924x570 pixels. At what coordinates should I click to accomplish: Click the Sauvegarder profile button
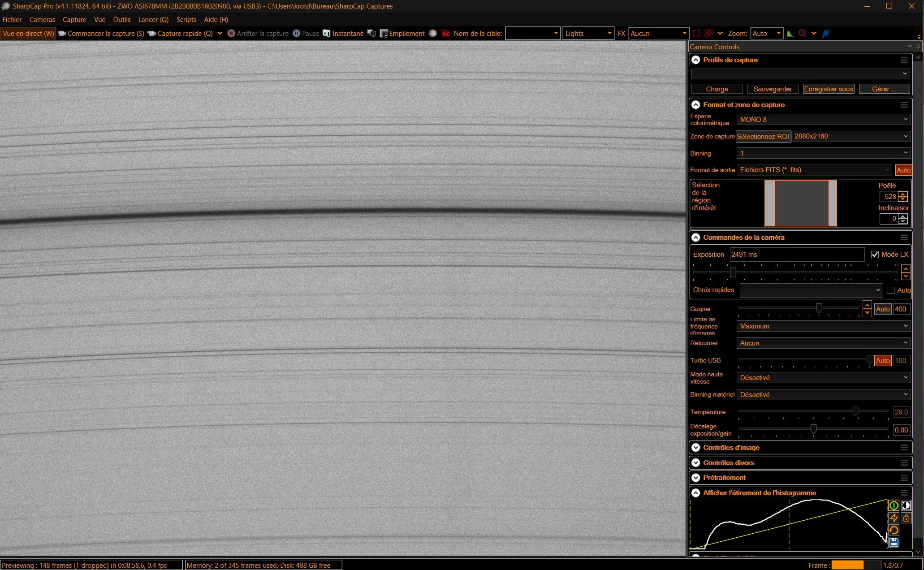tap(773, 89)
